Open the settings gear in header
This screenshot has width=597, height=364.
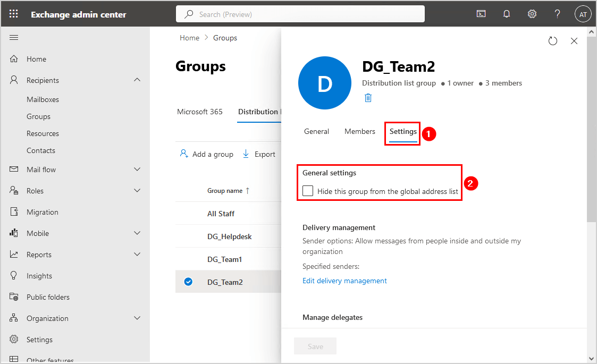[532, 14]
